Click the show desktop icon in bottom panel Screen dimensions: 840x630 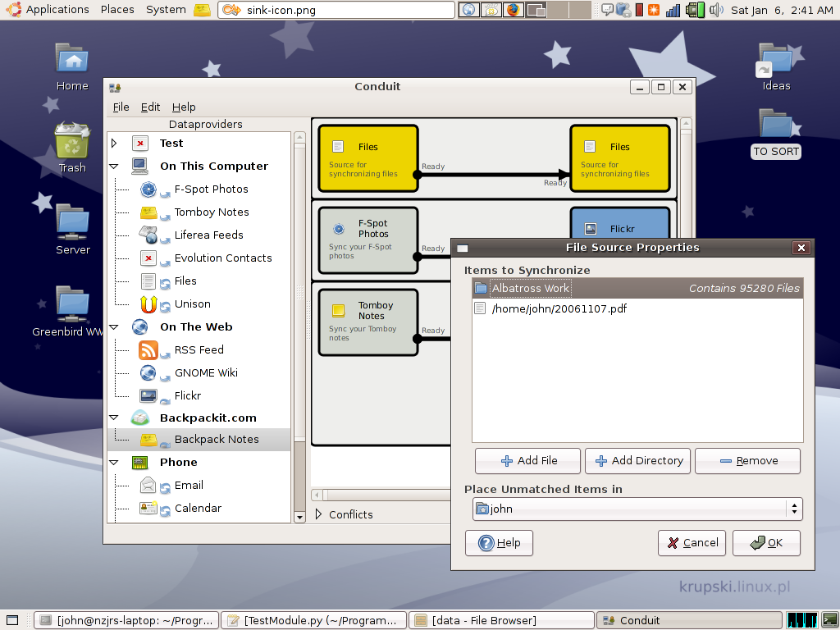(12, 620)
